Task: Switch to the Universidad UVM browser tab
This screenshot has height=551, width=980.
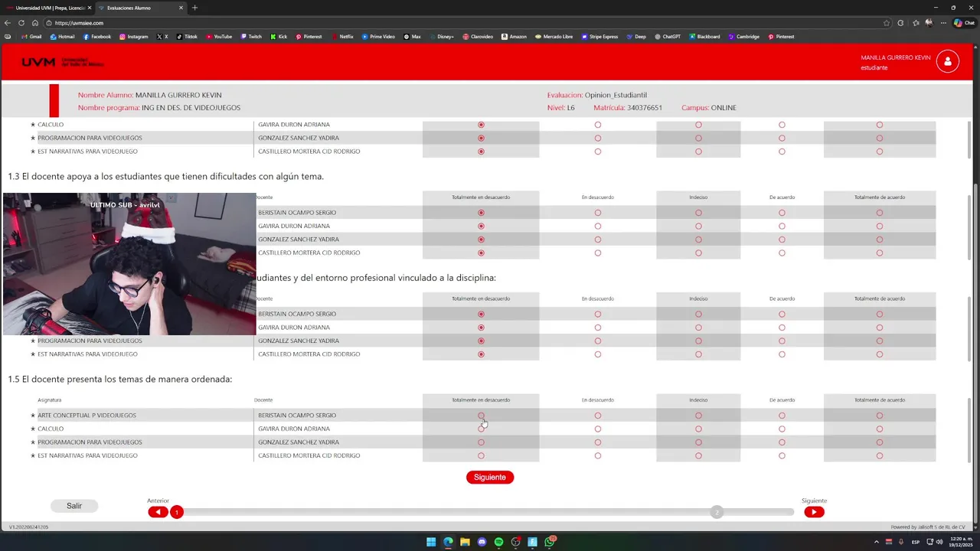Action: click(47, 8)
